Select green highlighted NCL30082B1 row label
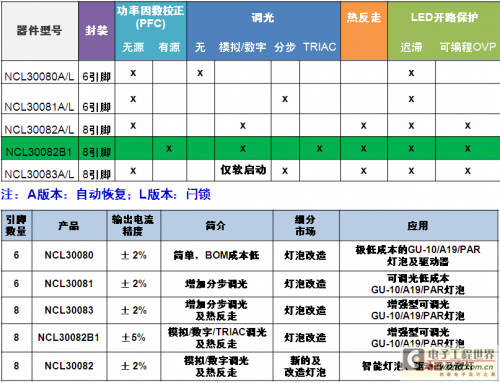 click(x=39, y=152)
